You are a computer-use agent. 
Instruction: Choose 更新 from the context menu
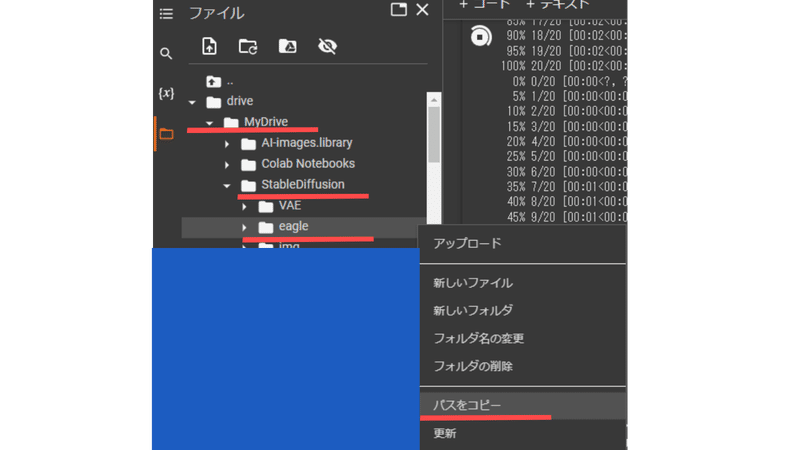coord(523,434)
